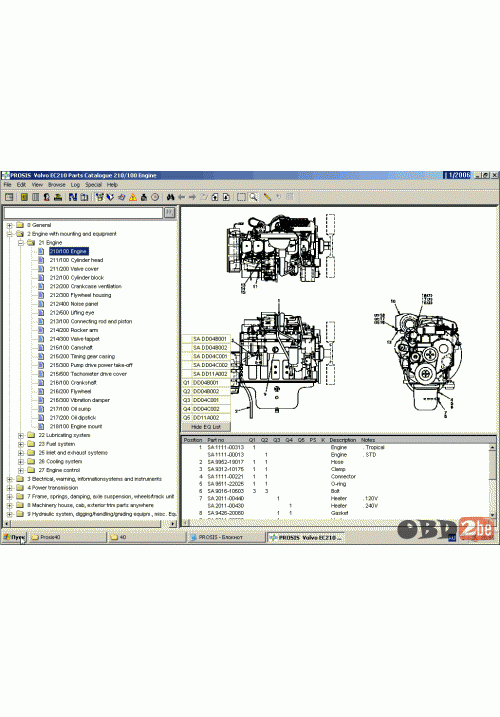
Task: Click the blue checkmark toolbar icon
Action: point(110,197)
